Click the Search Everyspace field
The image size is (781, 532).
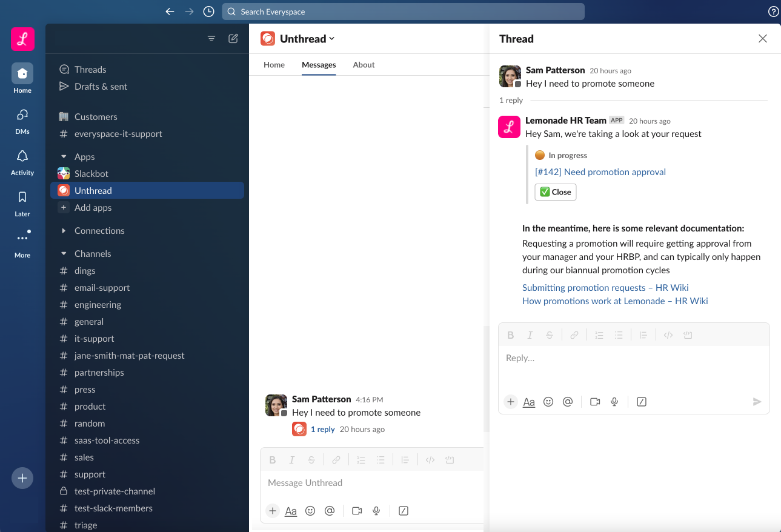(403, 12)
